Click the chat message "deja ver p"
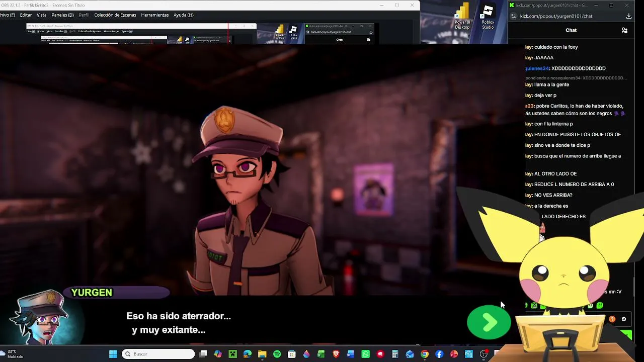 click(545, 96)
